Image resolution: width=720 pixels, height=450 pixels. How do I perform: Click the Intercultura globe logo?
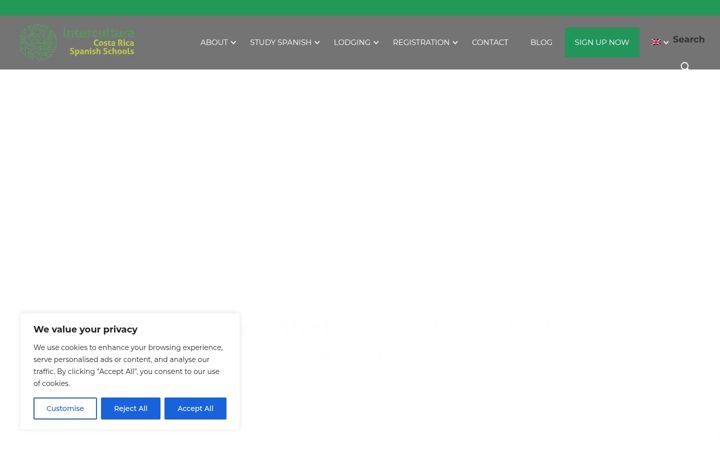[39, 42]
